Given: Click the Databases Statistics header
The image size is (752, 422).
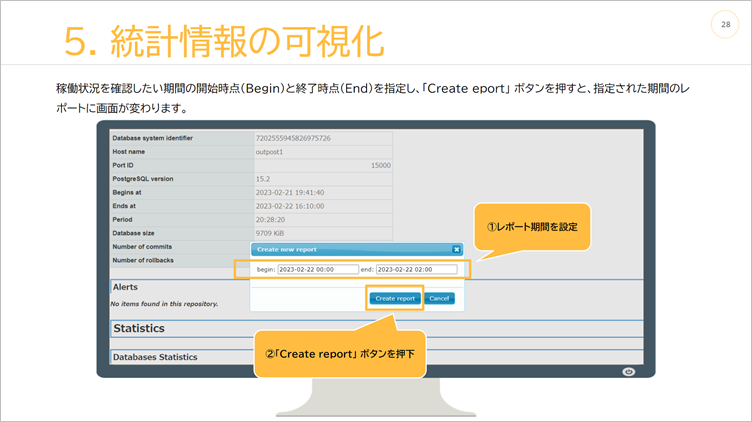Looking at the screenshot, I should click(155, 357).
